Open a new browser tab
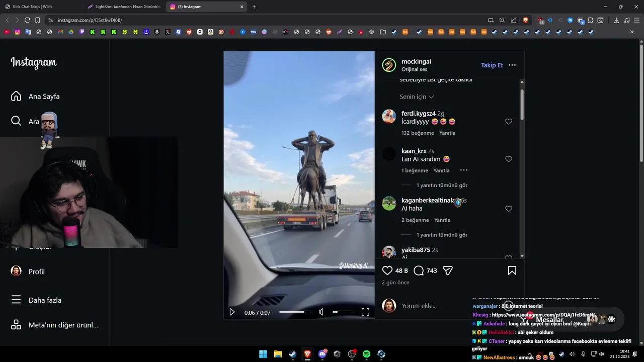 [x=254, y=7]
